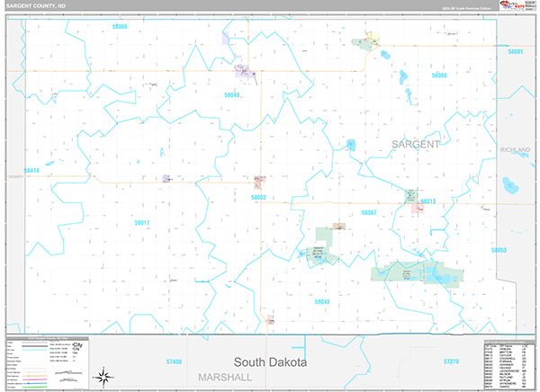Click the MARSHALL county label

click(225, 378)
